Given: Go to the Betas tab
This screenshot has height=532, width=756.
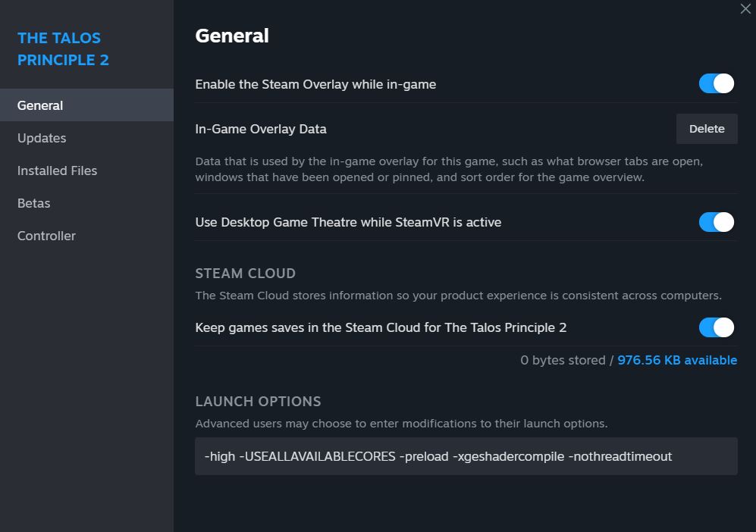Looking at the screenshot, I should (33, 203).
